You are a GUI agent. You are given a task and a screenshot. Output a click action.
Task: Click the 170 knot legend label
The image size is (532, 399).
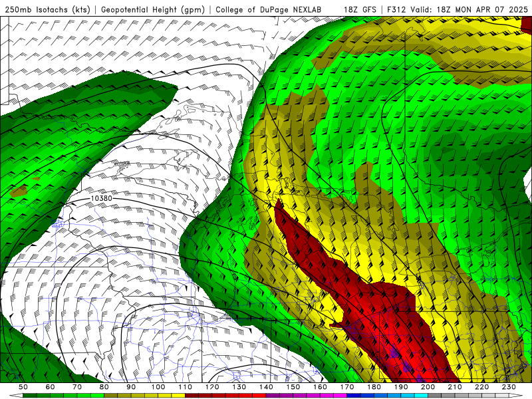pos(347,387)
